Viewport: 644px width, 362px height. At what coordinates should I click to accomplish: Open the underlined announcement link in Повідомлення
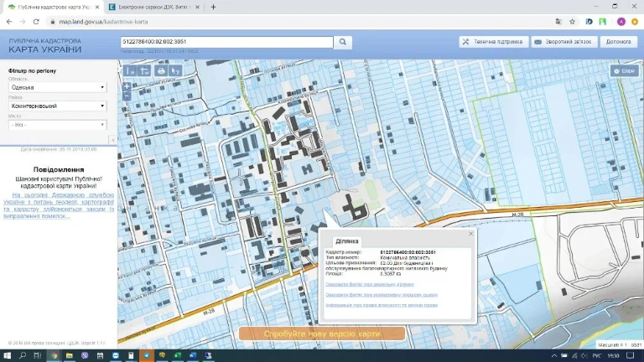click(59, 205)
